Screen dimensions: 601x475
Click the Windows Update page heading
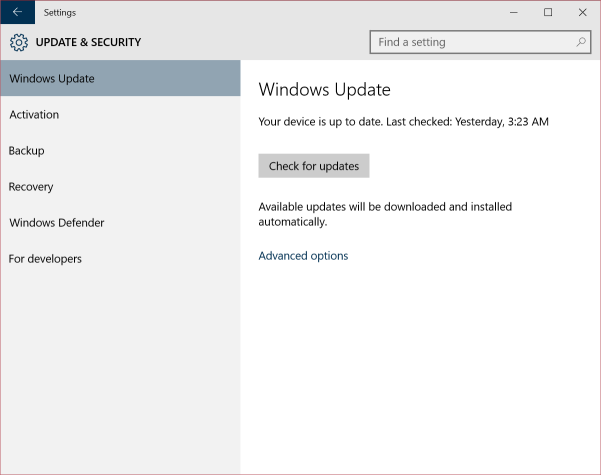(324, 89)
